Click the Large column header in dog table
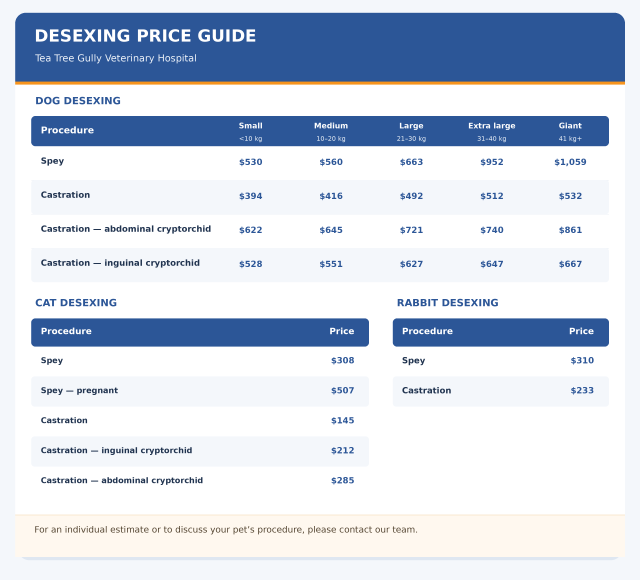This screenshot has width=640, height=580. [x=411, y=126]
